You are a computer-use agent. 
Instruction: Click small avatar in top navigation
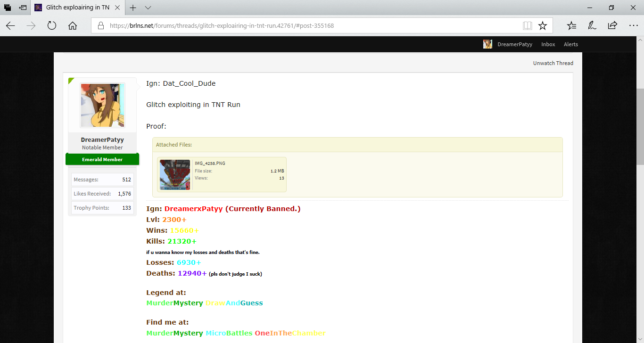point(487,44)
